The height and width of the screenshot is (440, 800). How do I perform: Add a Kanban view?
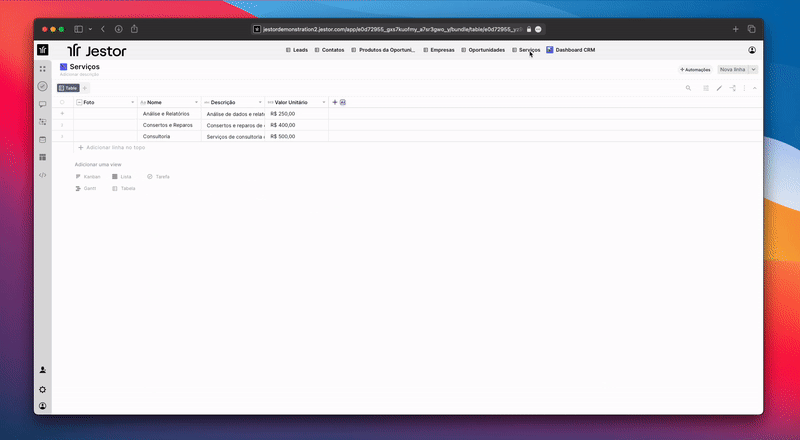pyautogui.click(x=88, y=177)
